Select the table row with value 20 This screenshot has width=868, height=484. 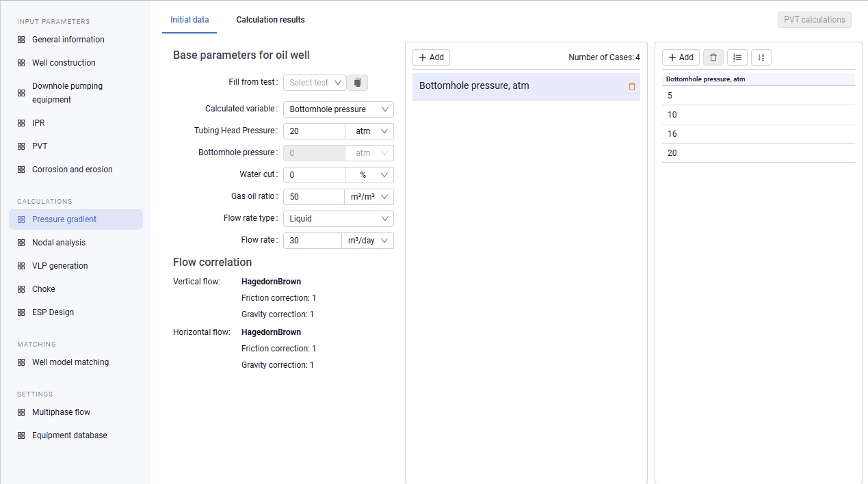[759, 153]
